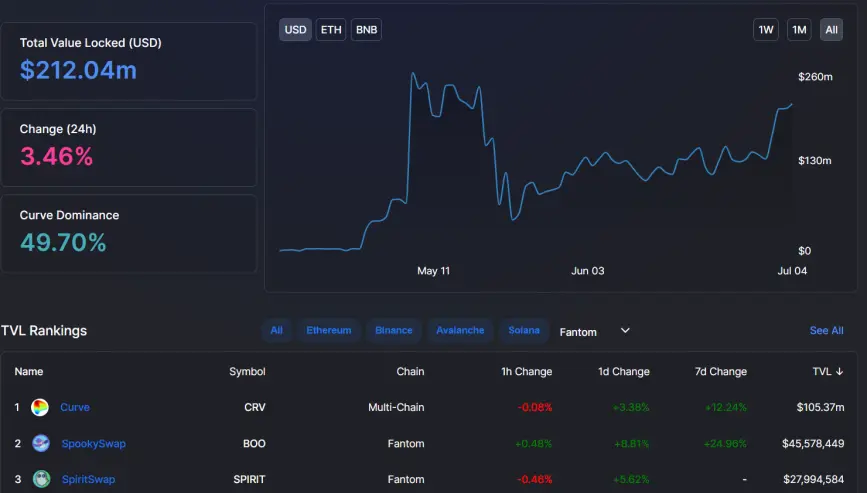Open the SpookySwap protocol page
The height and width of the screenshot is (493, 867).
[x=93, y=443]
